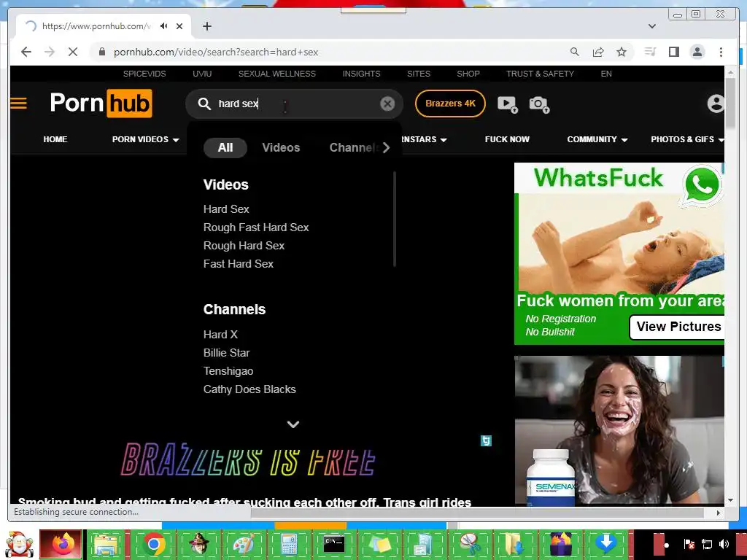Click the horizontal scrollbar right arrow
The width and height of the screenshot is (747, 560).
coord(719,513)
